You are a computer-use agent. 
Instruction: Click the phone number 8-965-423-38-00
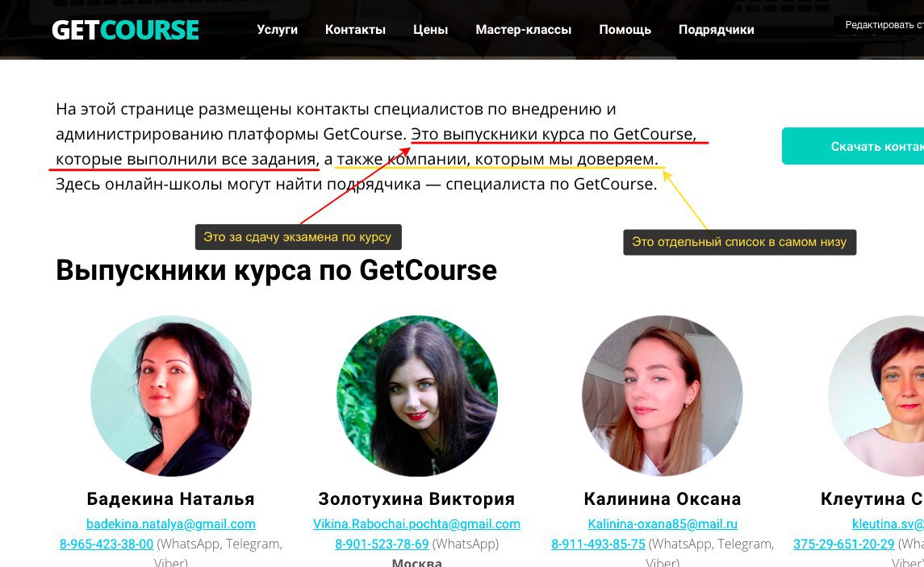[x=106, y=544]
